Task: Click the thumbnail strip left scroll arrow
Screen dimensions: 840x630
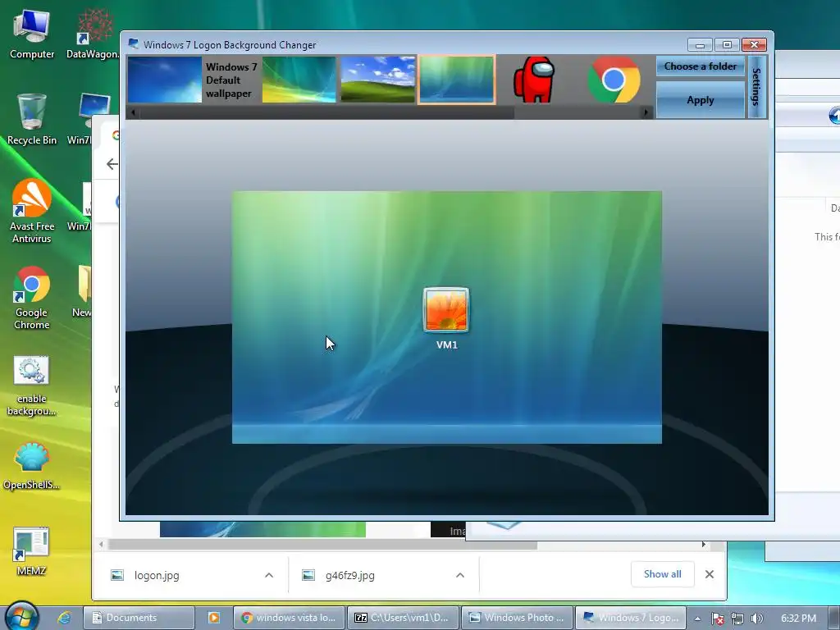Action: [x=133, y=112]
